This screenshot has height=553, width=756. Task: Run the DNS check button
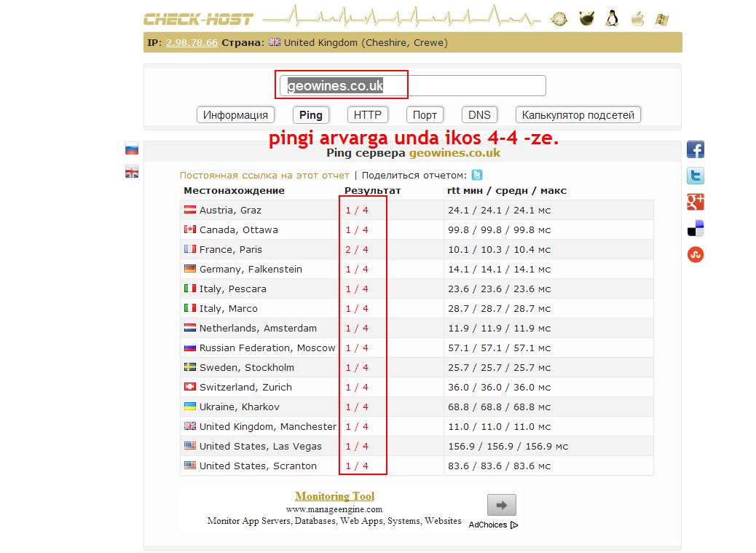[479, 114]
